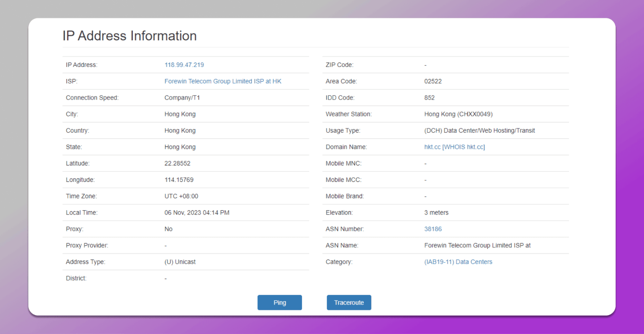Click the Ping button
Screen dimensions: 644x334
[279, 302]
